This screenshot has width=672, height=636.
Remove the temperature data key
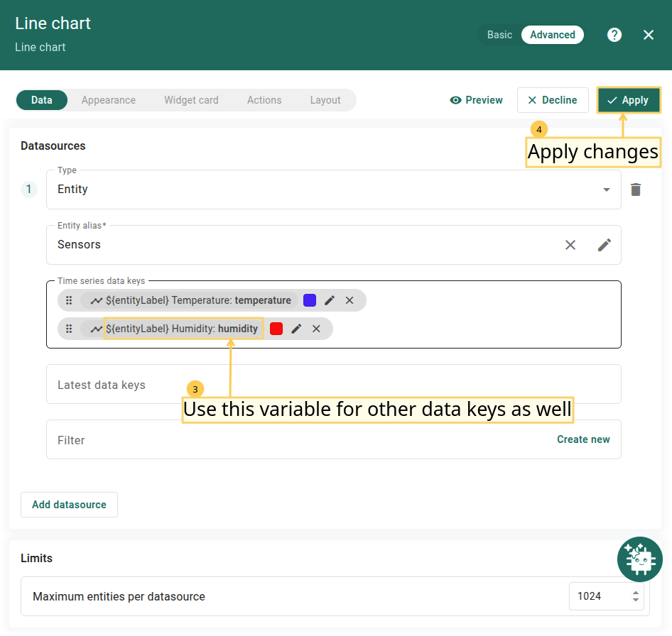[x=349, y=300]
